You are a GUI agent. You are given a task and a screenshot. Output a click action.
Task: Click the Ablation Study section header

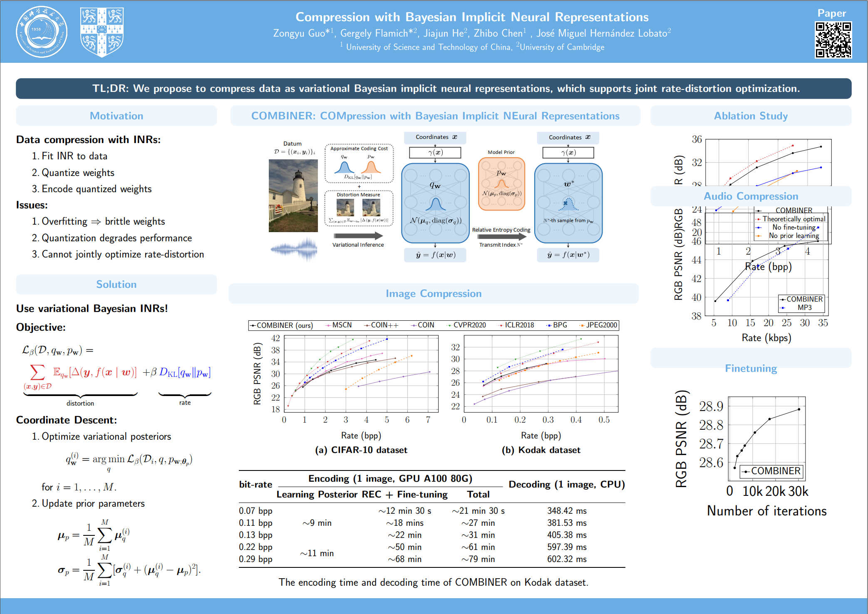click(x=751, y=116)
